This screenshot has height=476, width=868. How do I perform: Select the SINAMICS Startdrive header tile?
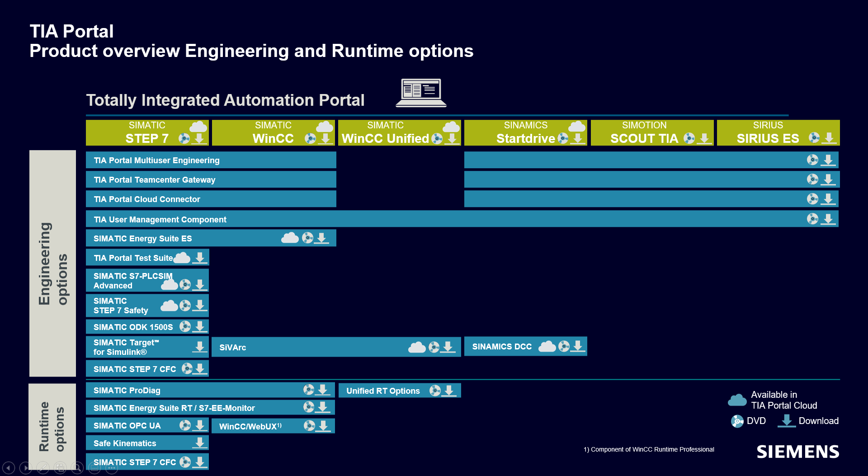click(x=525, y=132)
